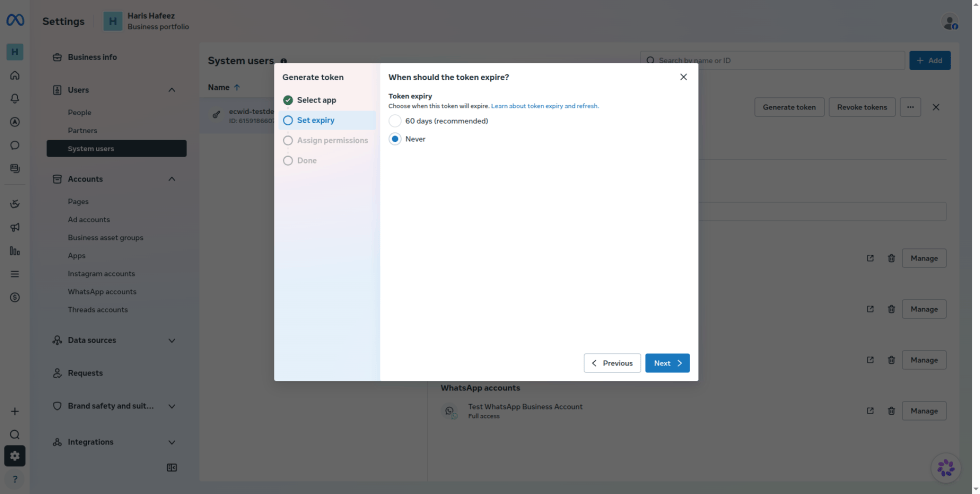Open the bar chart insights icon
This screenshot has width=980, height=494.
click(15, 251)
